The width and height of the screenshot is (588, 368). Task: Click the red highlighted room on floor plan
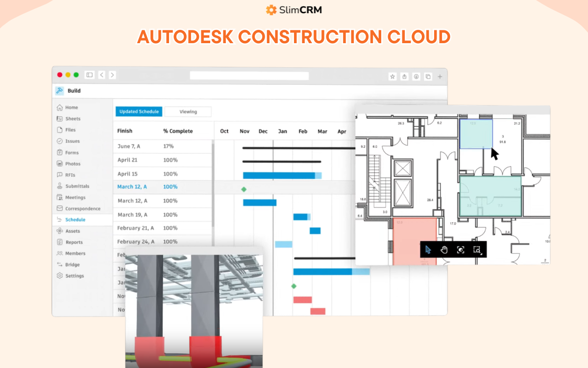tap(415, 241)
